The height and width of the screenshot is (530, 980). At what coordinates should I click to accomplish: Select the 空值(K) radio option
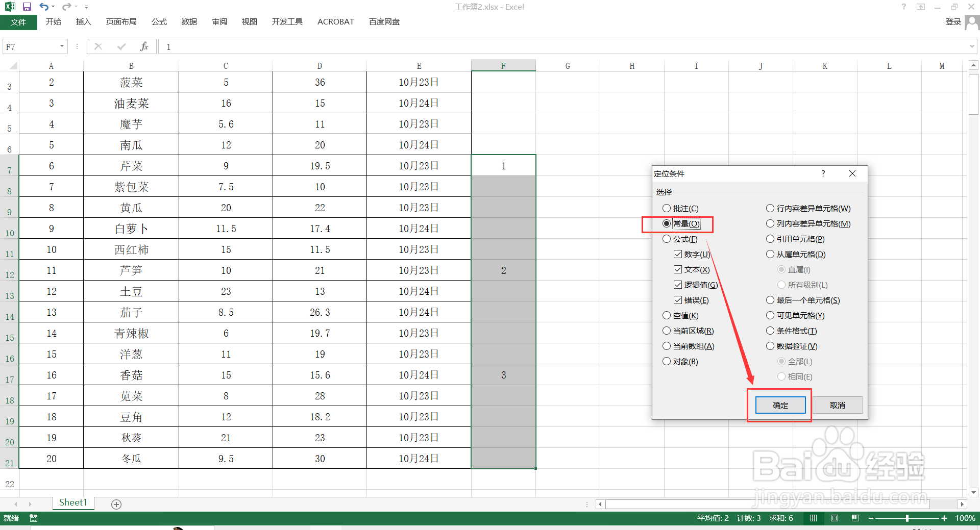pos(680,315)
